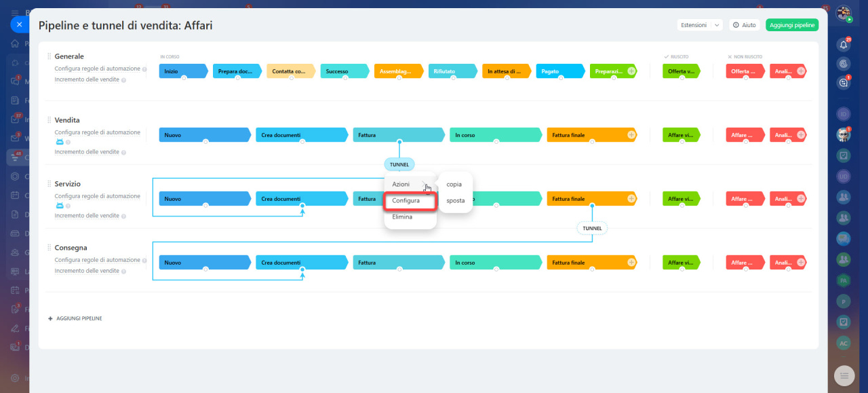Click the plus icon on Servizio's Fattura finale
Viewport: 868px width, 393px height.
point(631,199)
